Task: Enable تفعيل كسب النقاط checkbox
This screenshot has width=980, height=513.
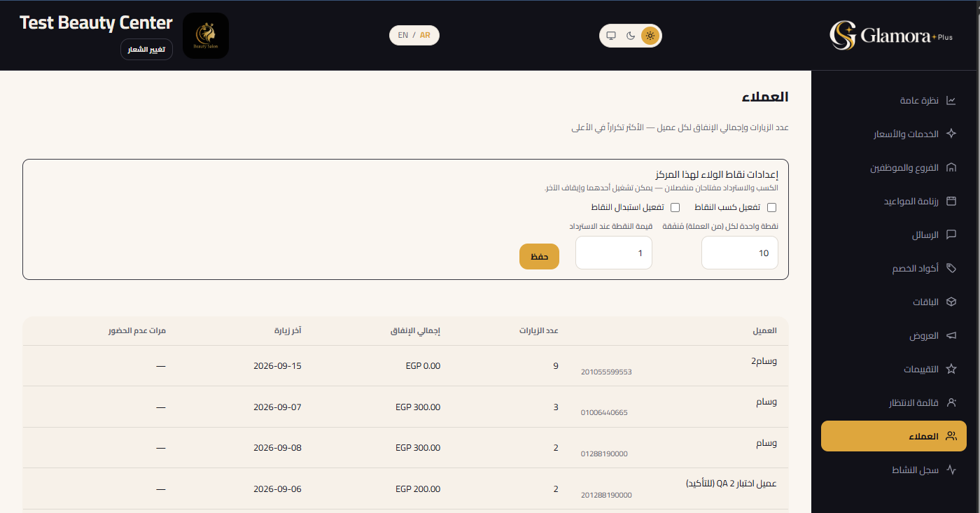Action: coord(772,208)
